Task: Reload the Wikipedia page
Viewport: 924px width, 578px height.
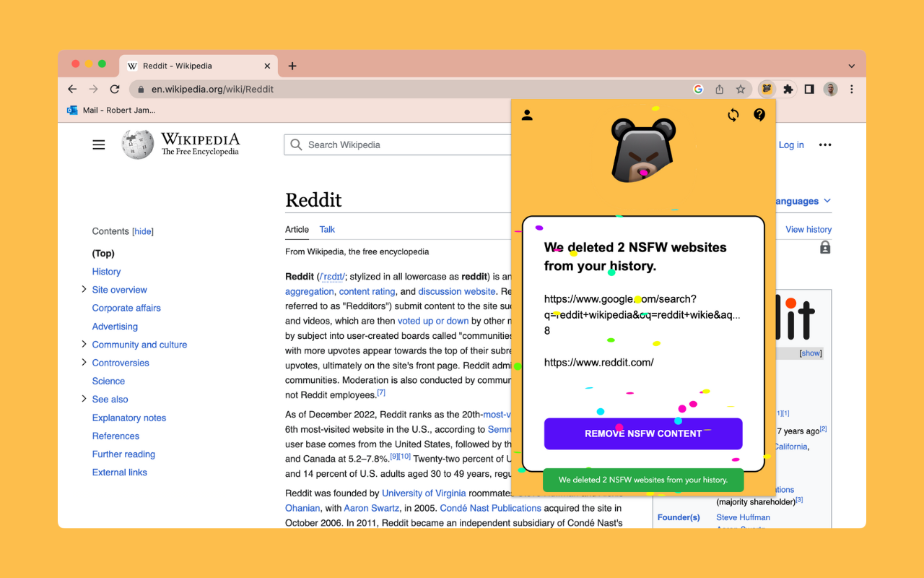Action: 114,90
